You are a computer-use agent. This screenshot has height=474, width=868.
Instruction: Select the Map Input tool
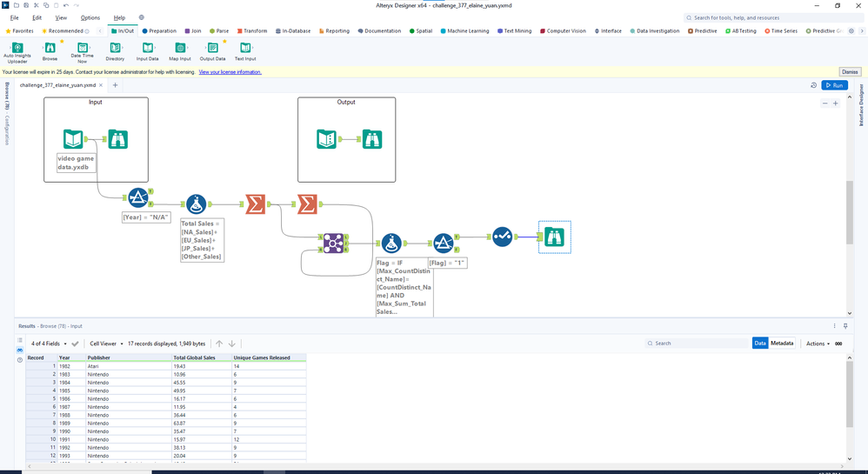pos(180,51)
